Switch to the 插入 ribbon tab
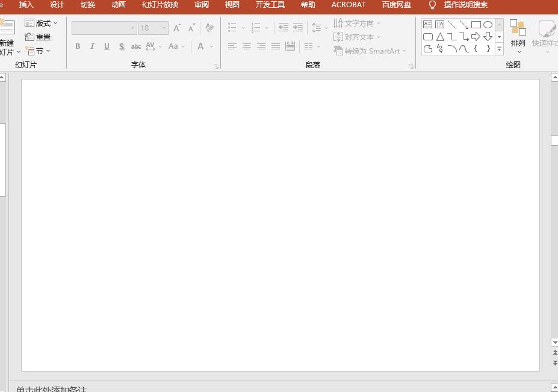The image size is (558, 392). click(26, 5)
